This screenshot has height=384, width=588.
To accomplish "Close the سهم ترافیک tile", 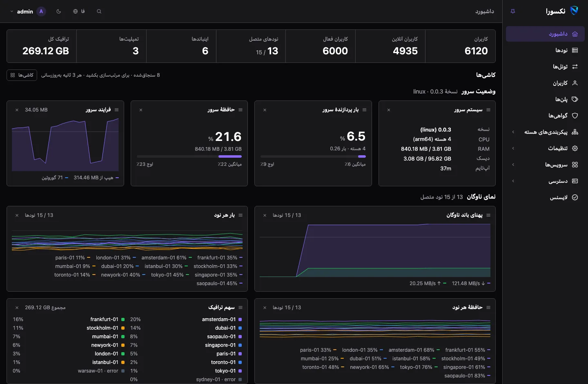I will pos(17,308).
